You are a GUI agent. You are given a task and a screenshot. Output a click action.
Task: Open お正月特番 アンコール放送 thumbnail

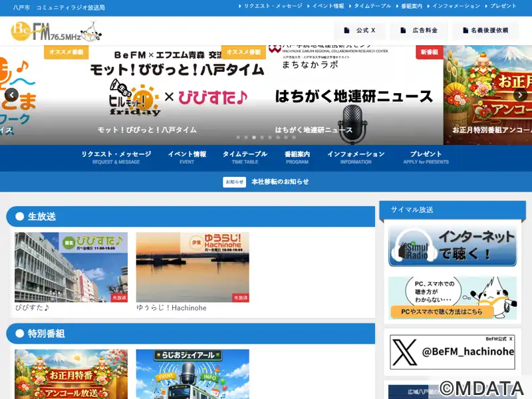tap(71, 374)
